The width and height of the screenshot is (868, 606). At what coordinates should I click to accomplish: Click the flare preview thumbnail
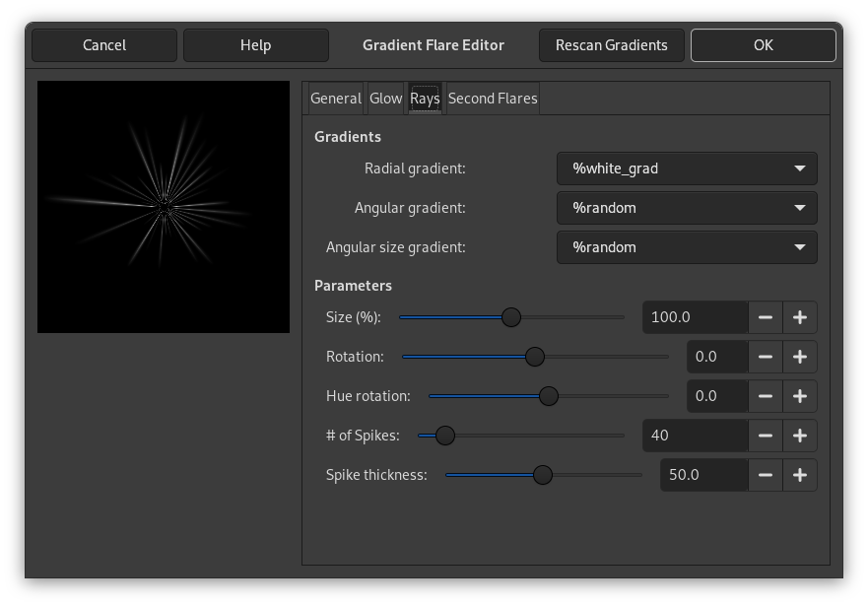[163, 206]
